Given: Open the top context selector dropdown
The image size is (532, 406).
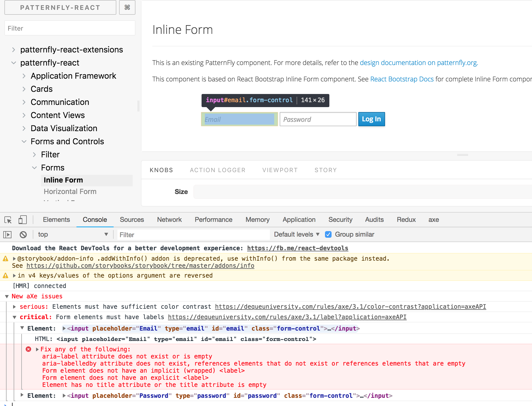Looking at the screenshot, I should pos(73,234).
